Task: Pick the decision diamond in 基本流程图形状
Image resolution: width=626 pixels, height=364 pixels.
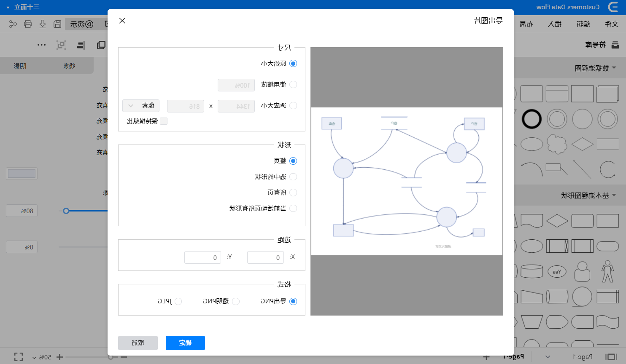Action: [557, 221]
